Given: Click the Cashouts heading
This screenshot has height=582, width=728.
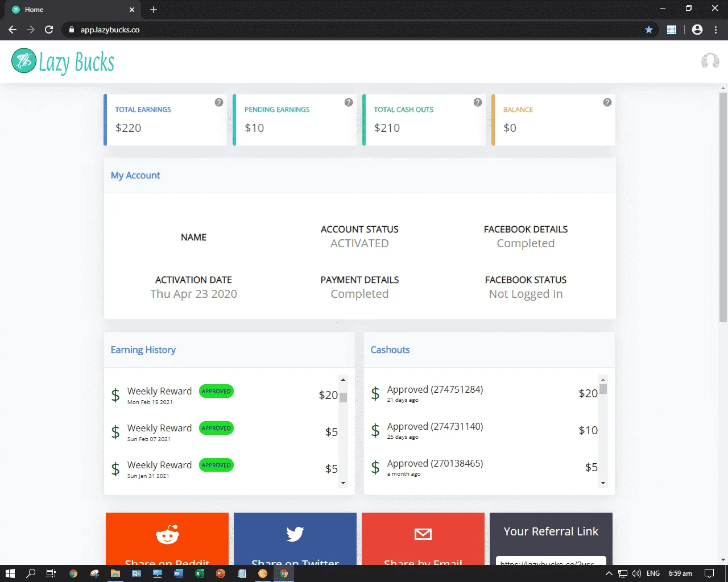Looking at the screenshot, I should 390,350.
